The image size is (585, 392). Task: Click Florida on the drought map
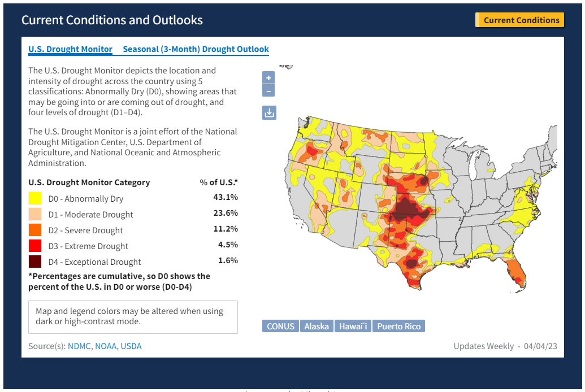tap(514, 270)
